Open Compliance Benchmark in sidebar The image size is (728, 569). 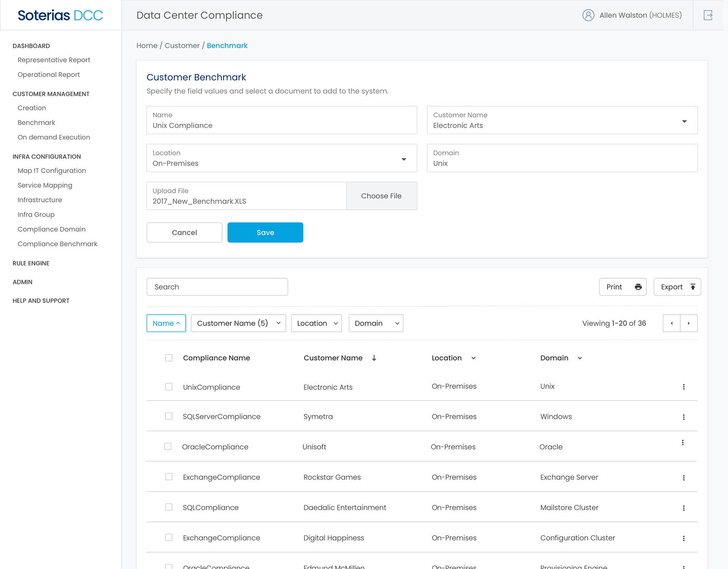click(57, 244)
